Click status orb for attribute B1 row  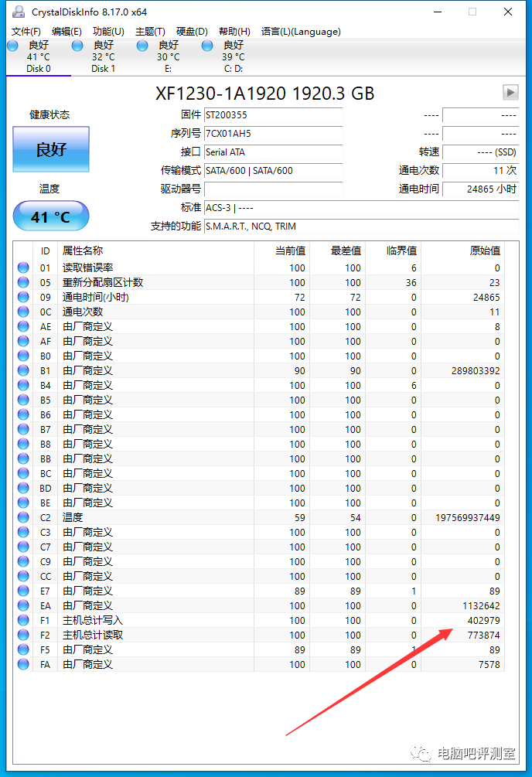(23, 370)
